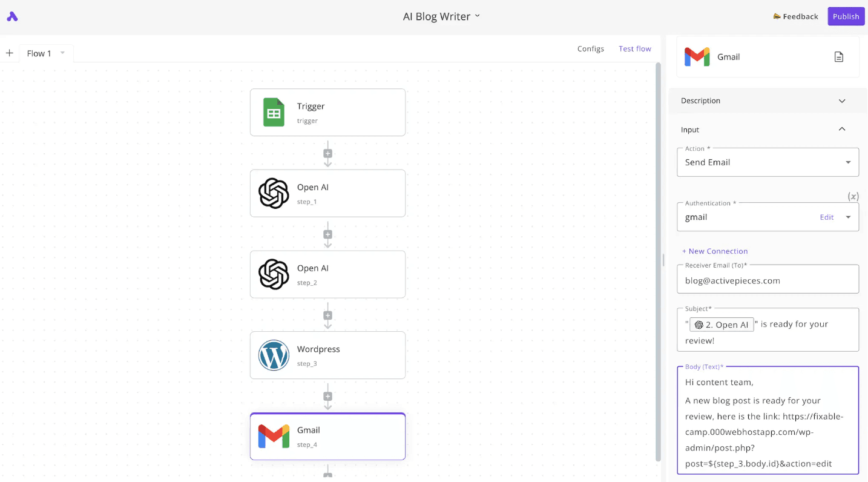The height and width of the screenshot is (482, 868).
Task: Click the Receiver Email input field
Action: [768, 280]
